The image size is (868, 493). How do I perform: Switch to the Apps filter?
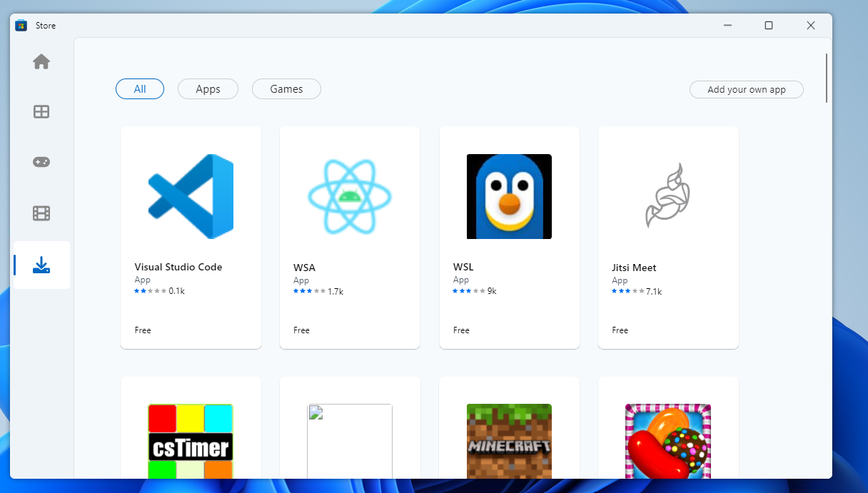(x=208, y=89)
